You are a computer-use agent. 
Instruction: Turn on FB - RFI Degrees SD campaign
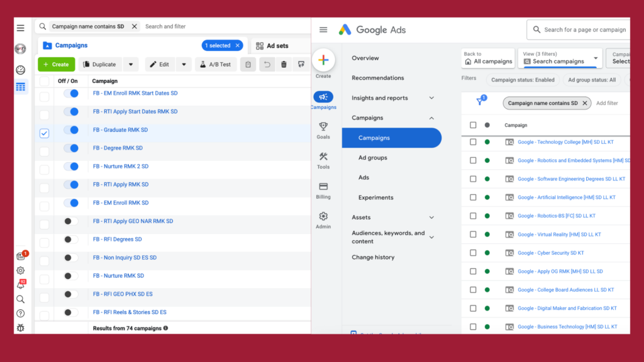(x=71, y=239)
